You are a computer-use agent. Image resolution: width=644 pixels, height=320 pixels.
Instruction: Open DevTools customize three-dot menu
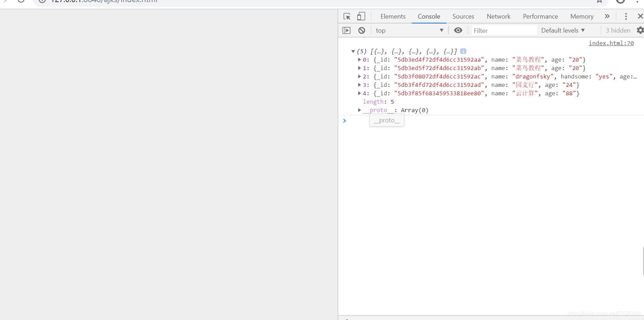[x=626, y=16]
